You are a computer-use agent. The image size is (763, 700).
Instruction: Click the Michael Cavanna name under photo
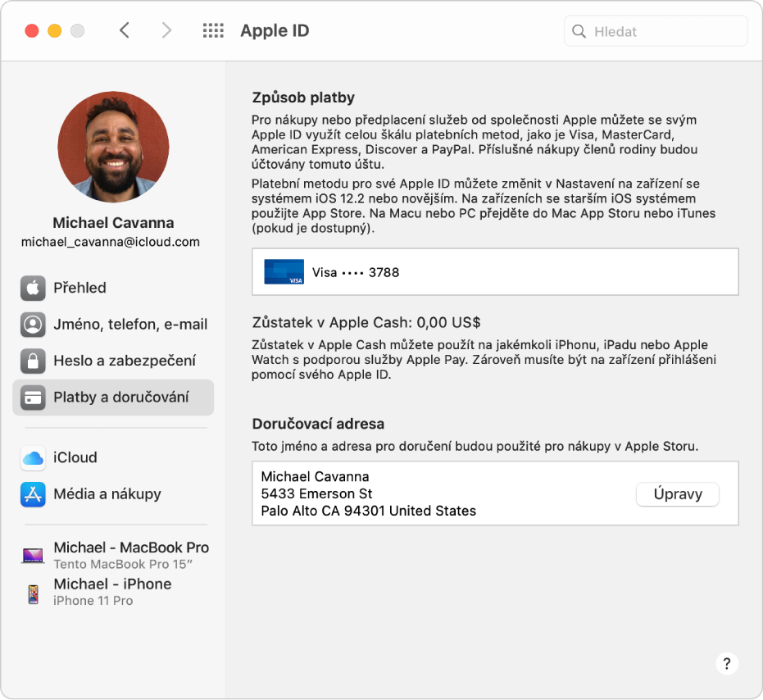coord(113,222)
